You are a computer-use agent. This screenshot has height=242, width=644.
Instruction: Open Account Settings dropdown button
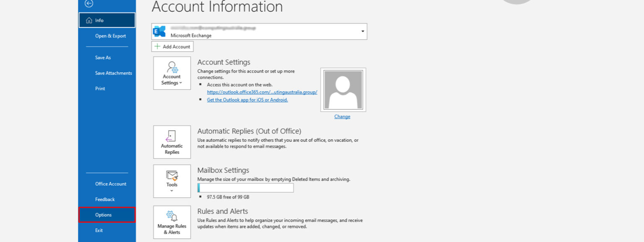click(172, 73)
